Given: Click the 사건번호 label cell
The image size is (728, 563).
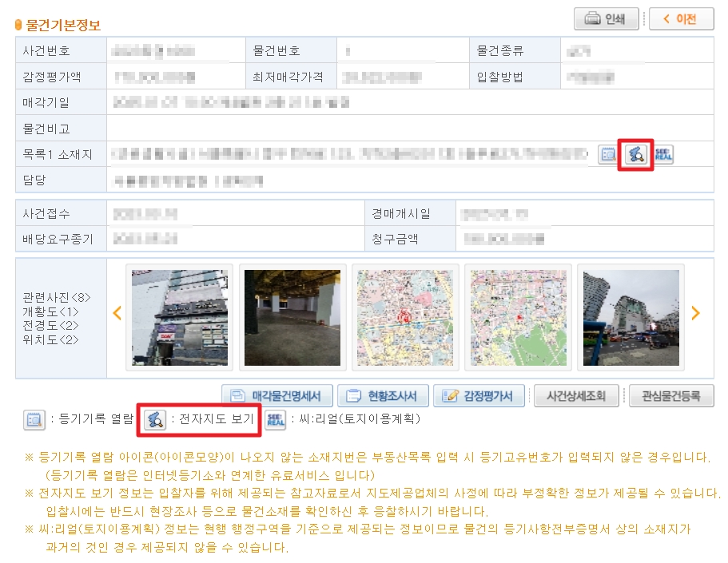Looking at the screenshot, I should pos(62,50).
